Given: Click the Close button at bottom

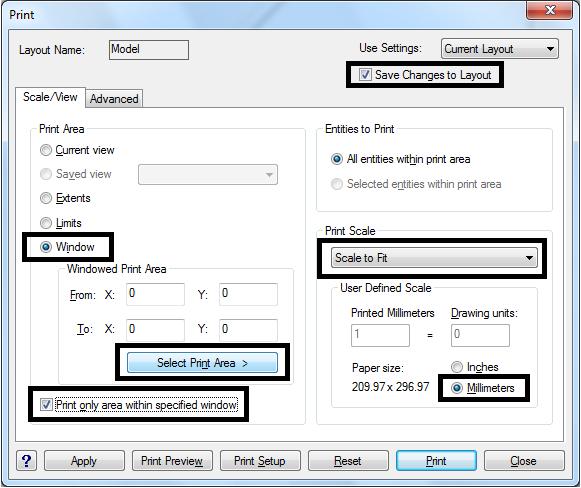Looking at the screenshot, I should pyautogui.click(x=524, y=461).
